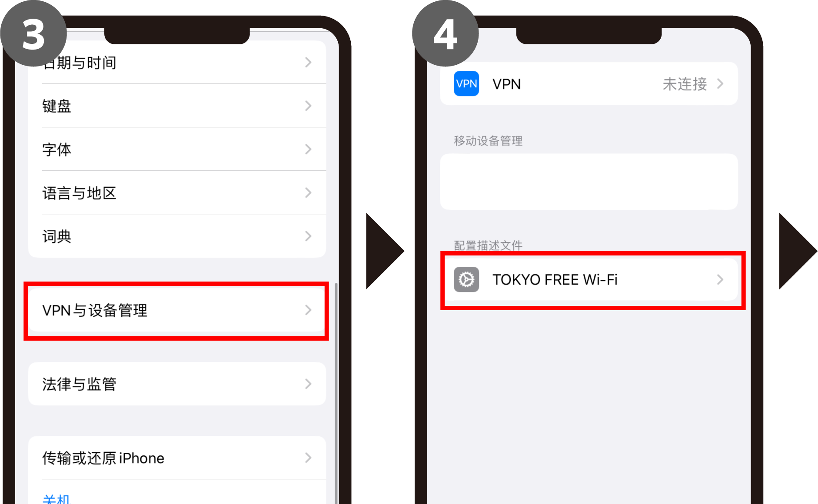The width and height of the screenshot is (818, 504).
Task: Click the step 4 number badge
Action: coord(445,33)
